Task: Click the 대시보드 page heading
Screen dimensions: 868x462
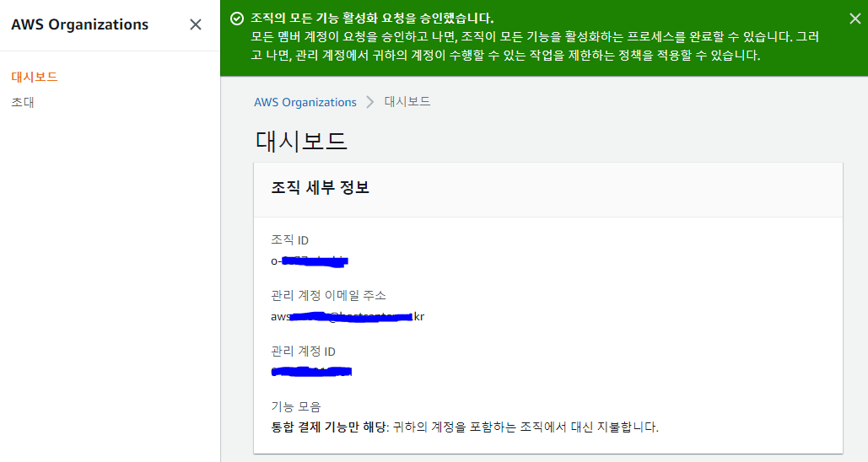Action: coord(301,141)
